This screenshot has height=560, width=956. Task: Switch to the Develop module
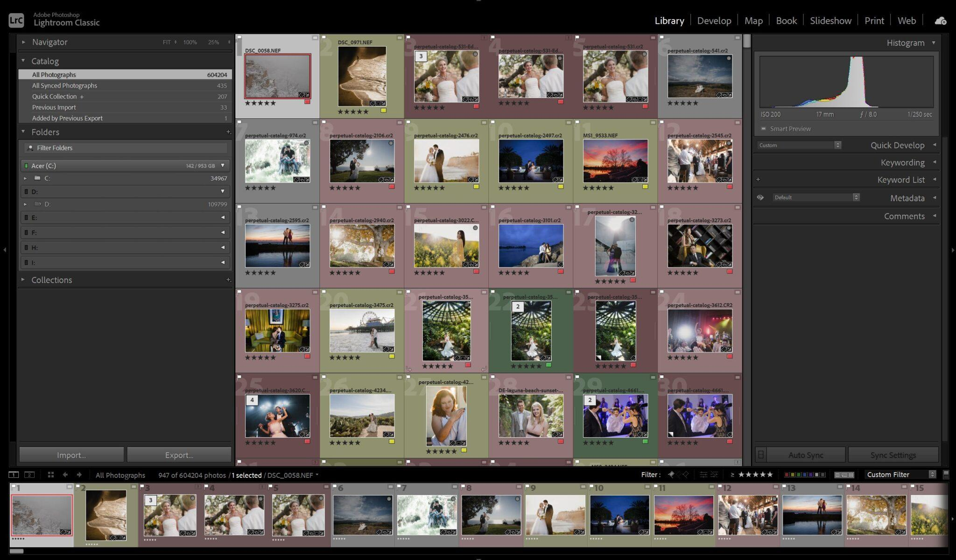coord(714,21)
